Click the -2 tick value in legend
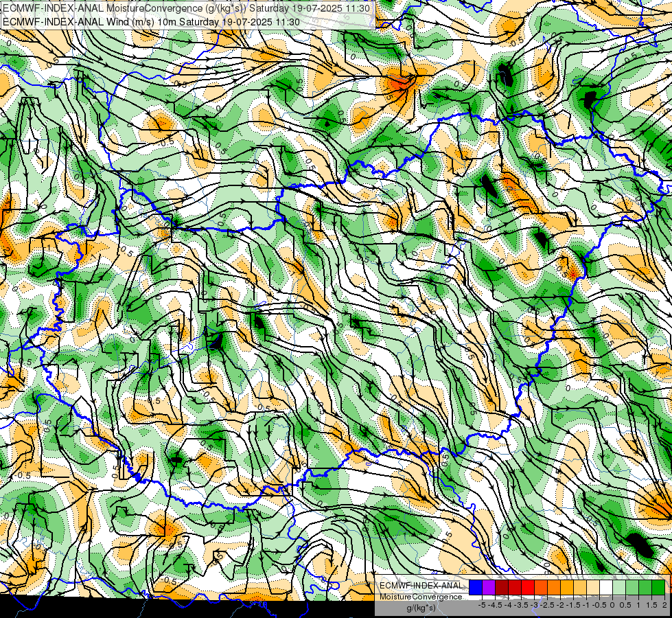This screenshot has width=672, height=618. pos(561,605)
